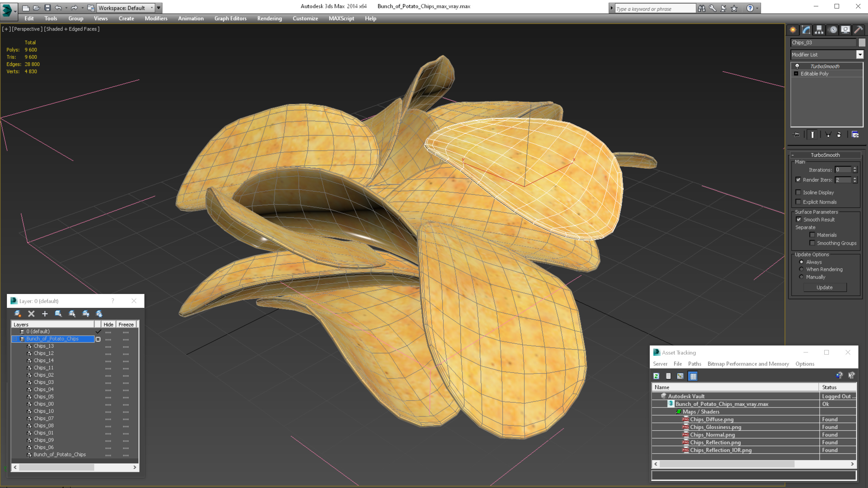Click the Update button in TurboSmooth
Image resolution: width=868 pixels, height=488 pixels.
(825, 287)
